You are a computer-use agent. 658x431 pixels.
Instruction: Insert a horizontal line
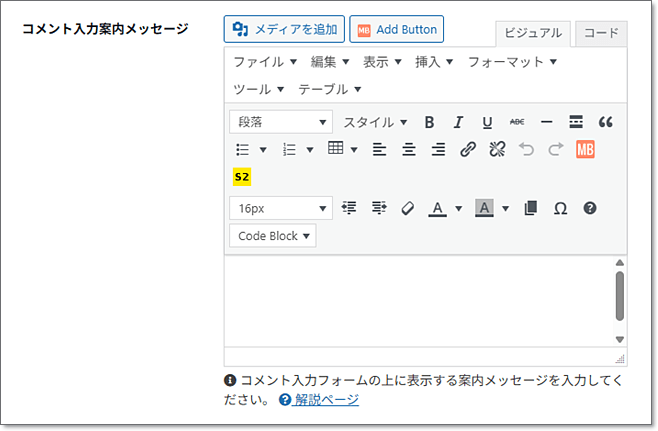tap(546, 122)
